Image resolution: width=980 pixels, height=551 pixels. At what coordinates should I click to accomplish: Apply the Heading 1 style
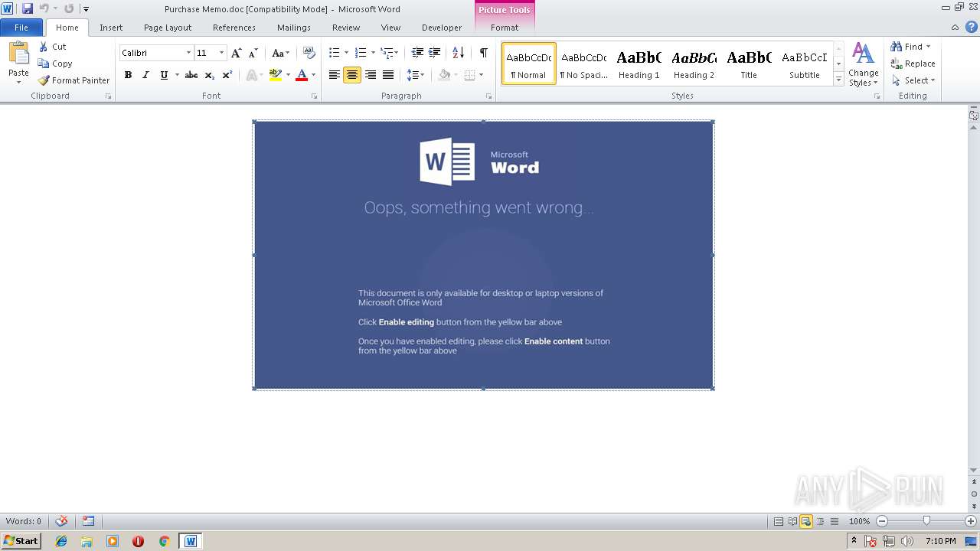639,64
